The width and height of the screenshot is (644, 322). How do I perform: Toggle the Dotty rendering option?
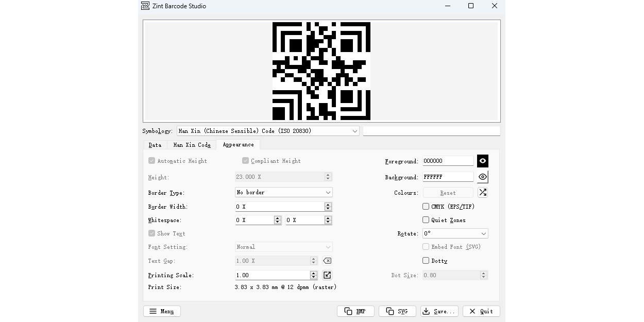pyautogui.click(x=426, y=261)
